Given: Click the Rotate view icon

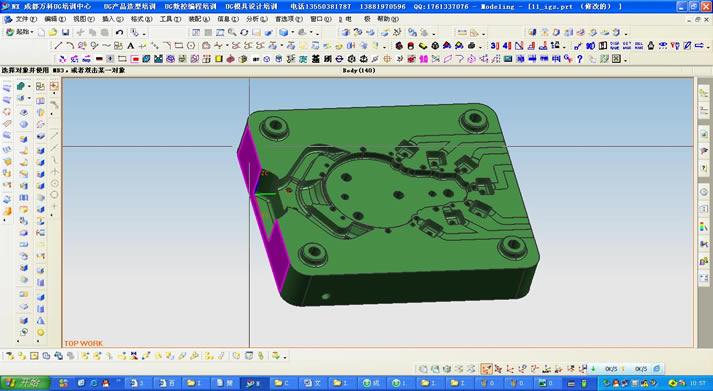Looking at the screenshot, I should tap(244, 32).
